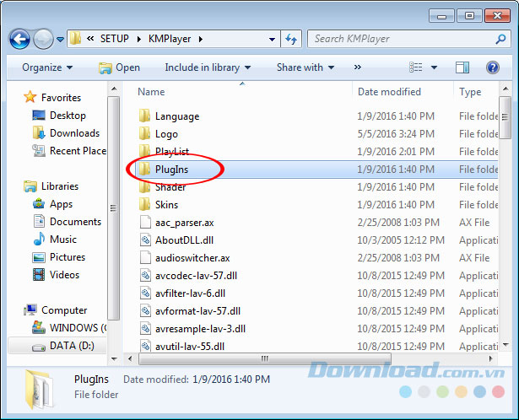Open address bar history dropdown arrow

(272, 39)
